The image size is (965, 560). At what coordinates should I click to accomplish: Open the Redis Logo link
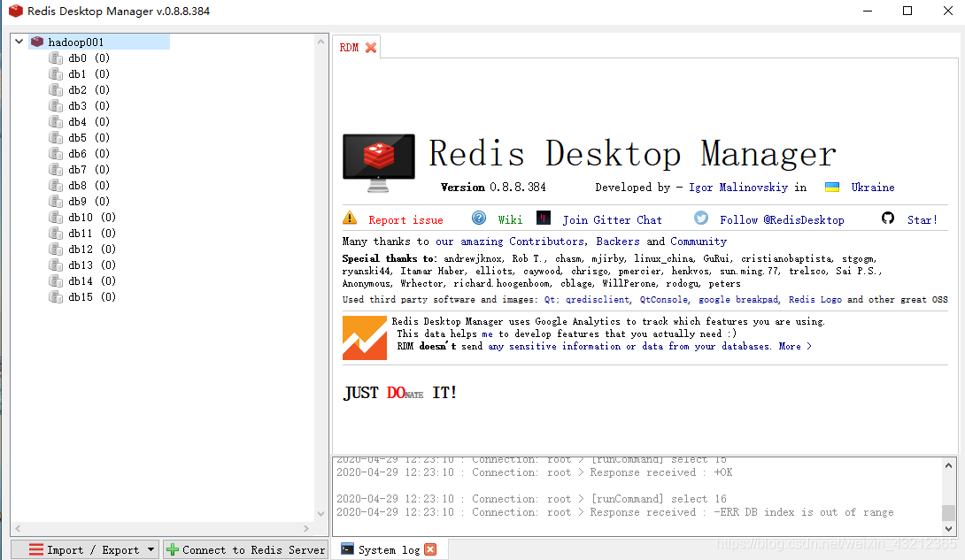click(x=815, y=299)
